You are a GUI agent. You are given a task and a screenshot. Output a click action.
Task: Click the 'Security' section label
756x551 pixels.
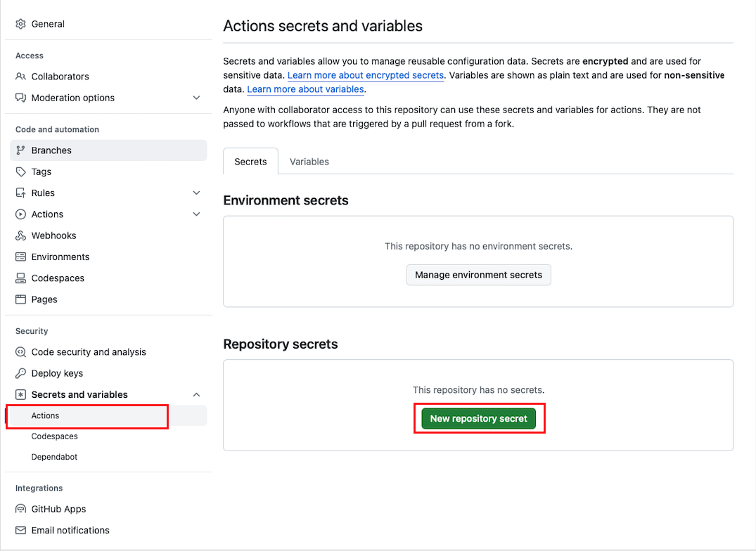click(32, 331)
